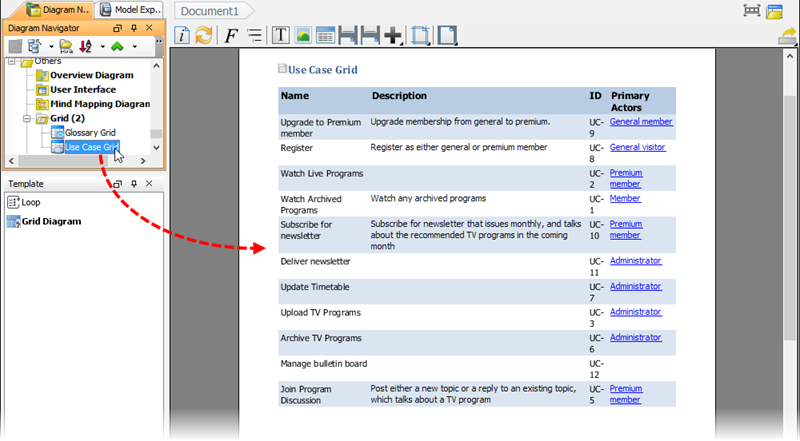
Task: Insert a text box with T icon
Action: point(280,35)
